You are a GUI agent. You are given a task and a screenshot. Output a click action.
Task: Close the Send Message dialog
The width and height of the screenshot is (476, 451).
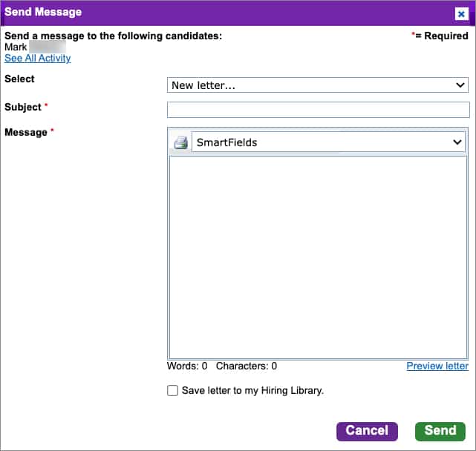coord(461,13)
